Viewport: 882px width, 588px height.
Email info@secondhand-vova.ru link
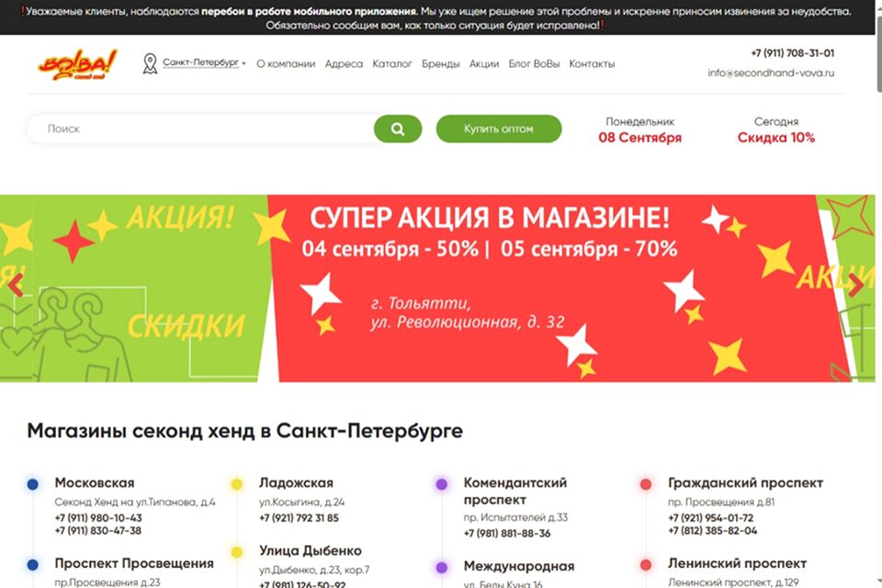(771, 73)
